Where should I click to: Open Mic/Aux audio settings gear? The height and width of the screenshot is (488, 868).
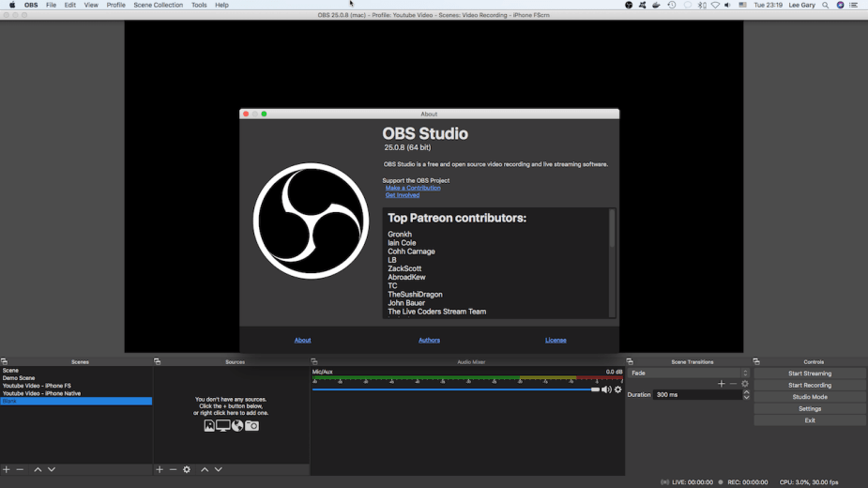click(x=618, y=389)
